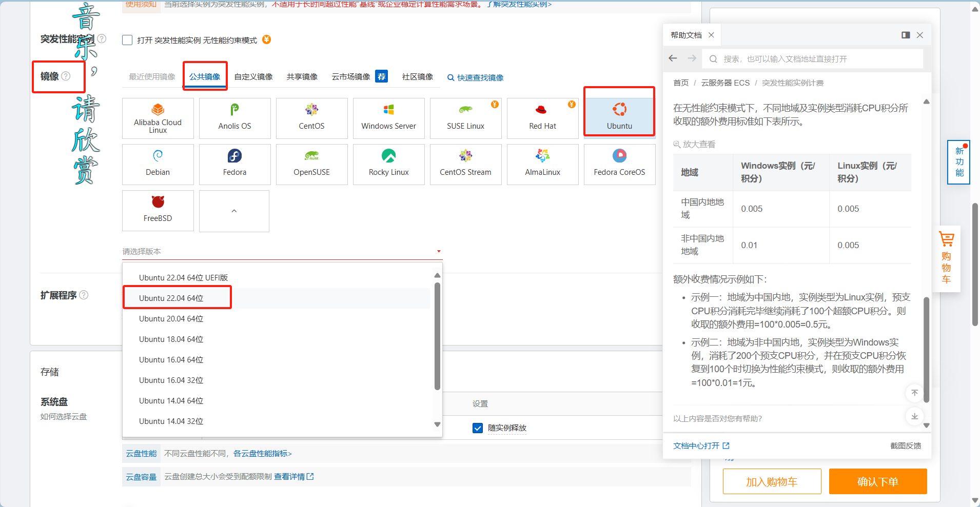Toggle the help panel dock layout icon

point(906,35)
